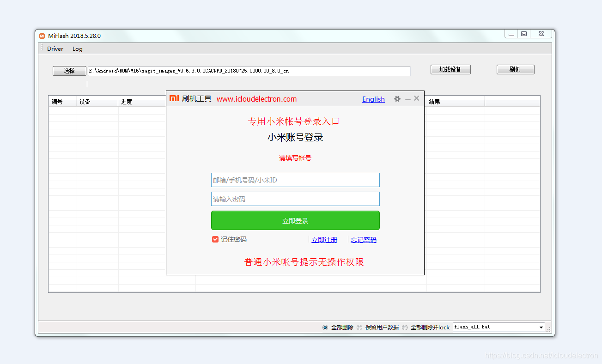Image resolution: width=602 pixels, height=364 pixels.
Task: Click the 请填写帐号 notice text
Action: click(295, 158)
